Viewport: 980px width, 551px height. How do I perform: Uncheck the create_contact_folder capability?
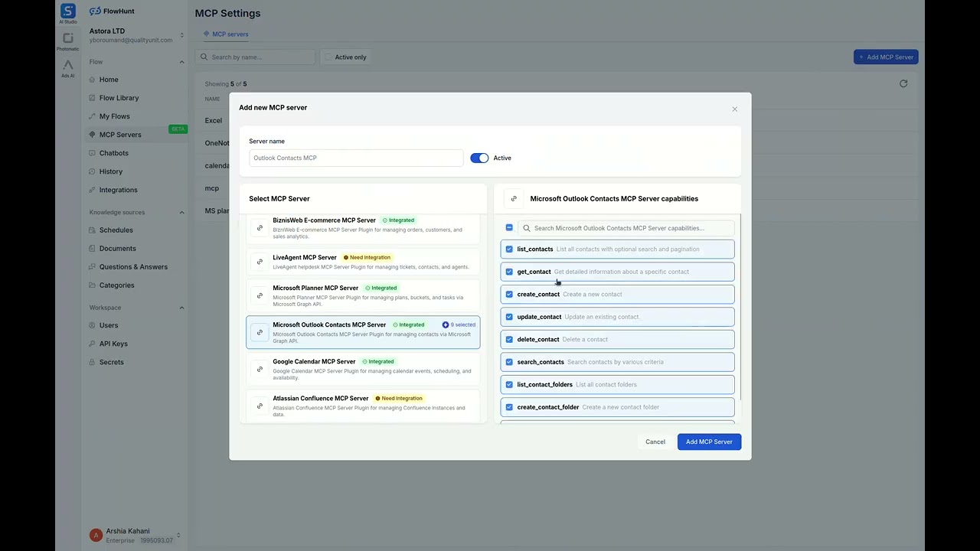(x=509, y=407)
